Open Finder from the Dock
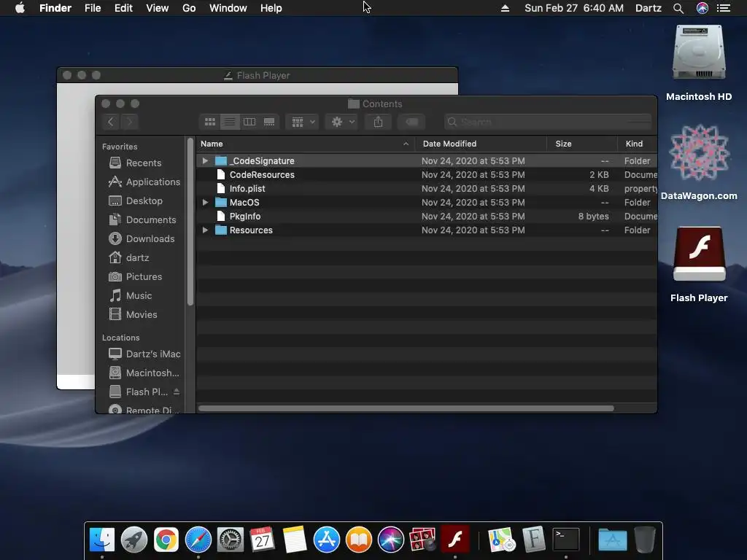The height and width of the screenshot is (560, 747). (x=102, y=540)
